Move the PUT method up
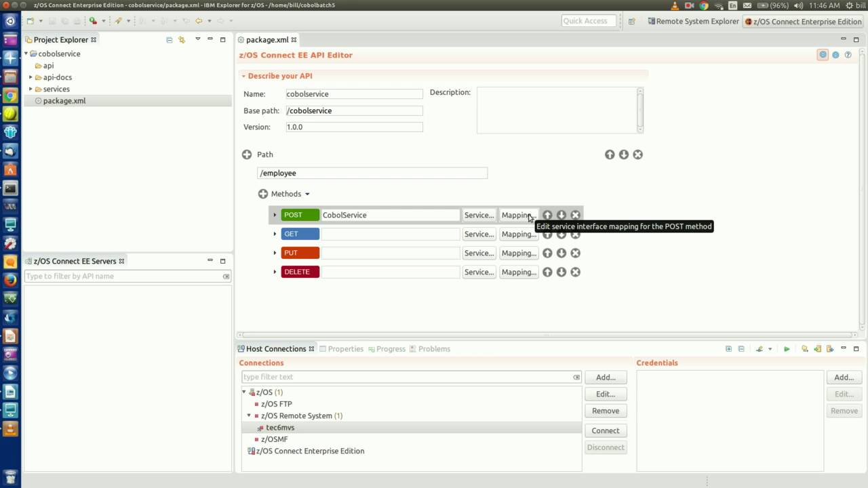Screen dimensions: 868x488 547,253
